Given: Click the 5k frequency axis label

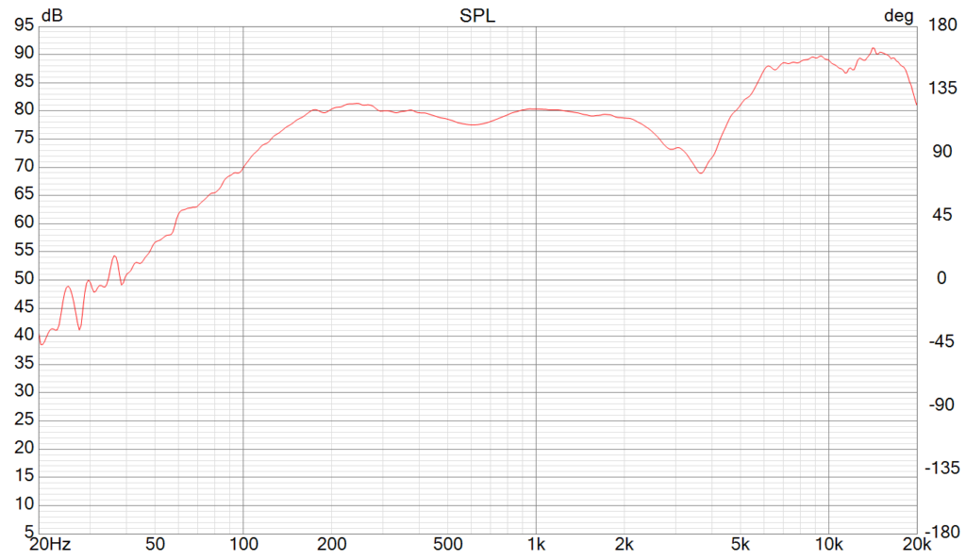Looking at the screenshot, I should pos(741,544).
